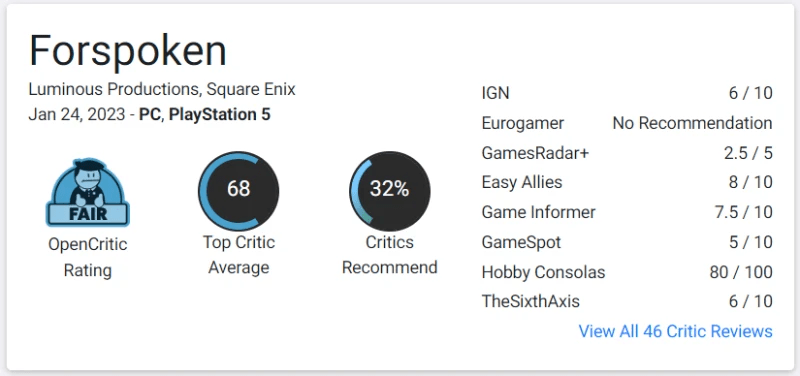Open View All 46 Critic Reviews link

[x=676, y=331]
